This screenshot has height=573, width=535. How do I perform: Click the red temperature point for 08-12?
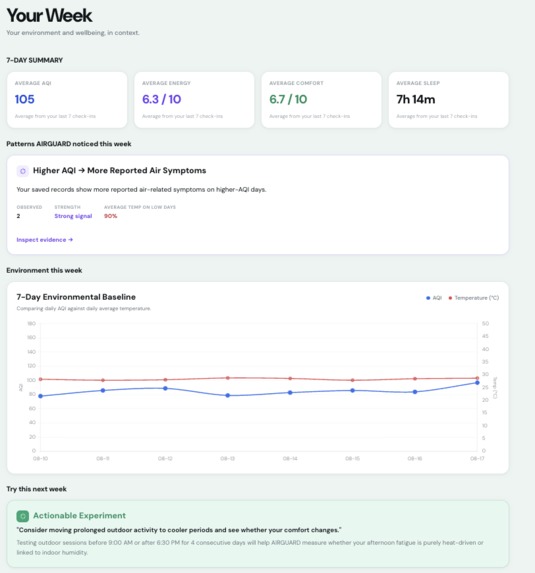(166, 380)
